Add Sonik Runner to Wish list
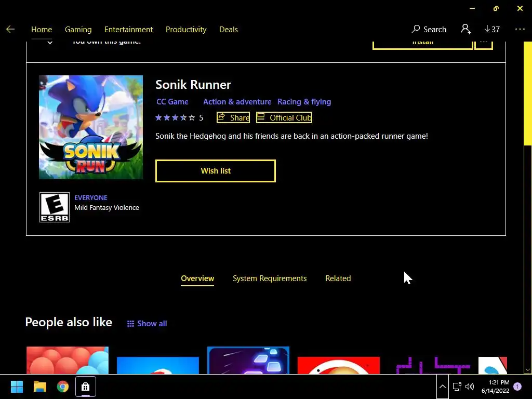Viewport: 532px width, 399px height. pos(216,171)
